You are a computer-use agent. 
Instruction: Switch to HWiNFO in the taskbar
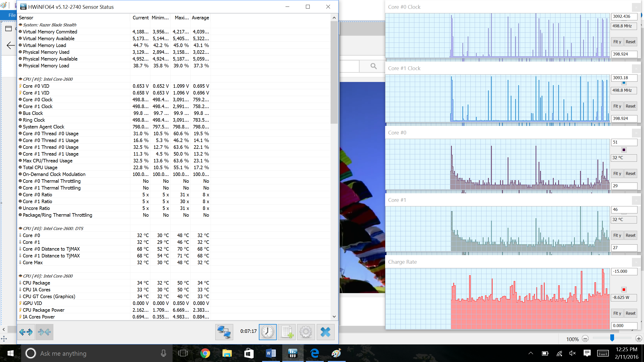(x=293, y=353)
